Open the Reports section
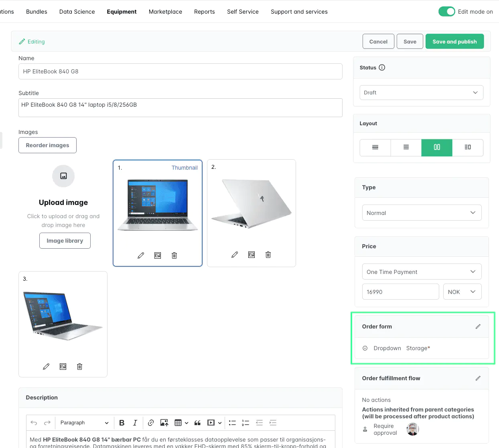 coord(205,12)
